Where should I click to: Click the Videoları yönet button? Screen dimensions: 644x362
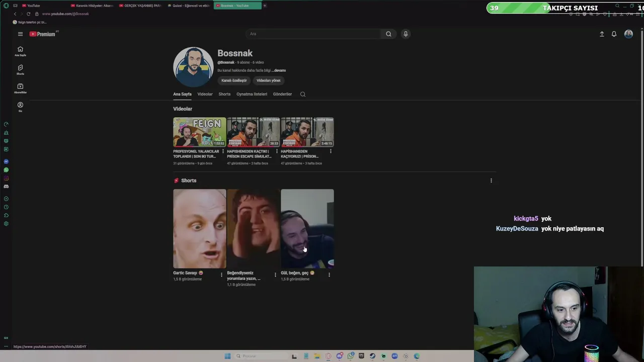tap(268, 80)
